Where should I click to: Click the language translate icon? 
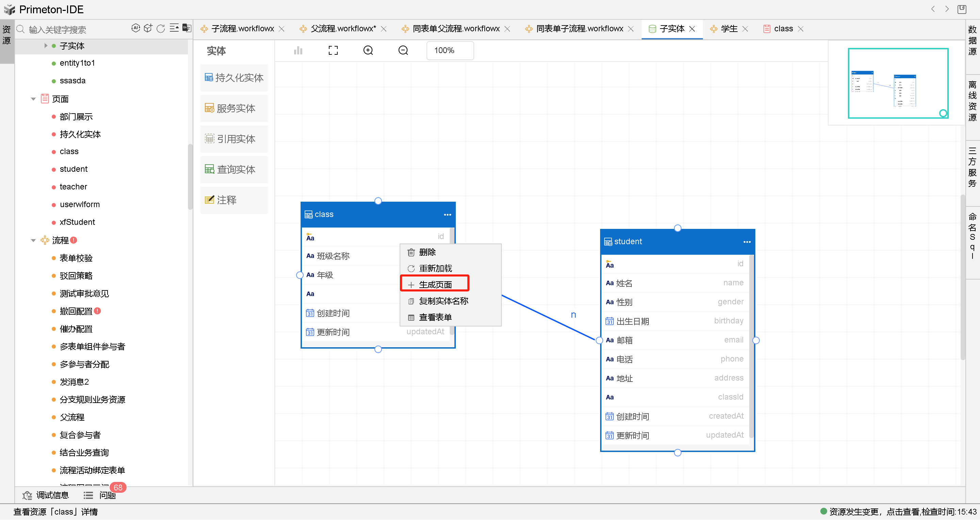pos(187,28)
